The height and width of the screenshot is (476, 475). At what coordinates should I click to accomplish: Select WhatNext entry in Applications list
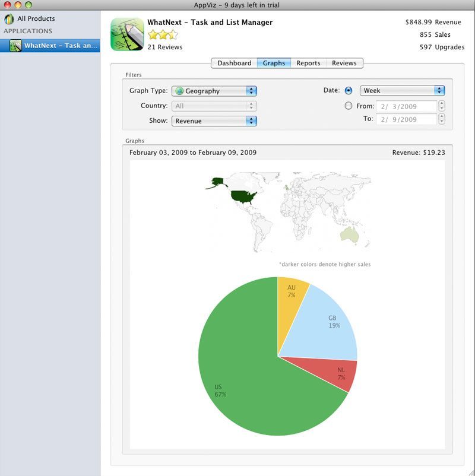56,46
